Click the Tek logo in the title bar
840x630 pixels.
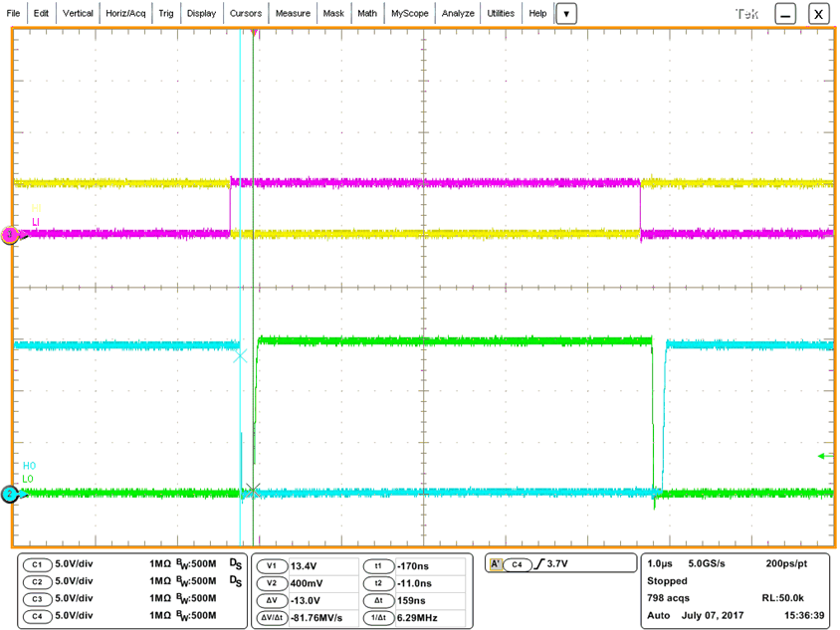pos(748,13)
